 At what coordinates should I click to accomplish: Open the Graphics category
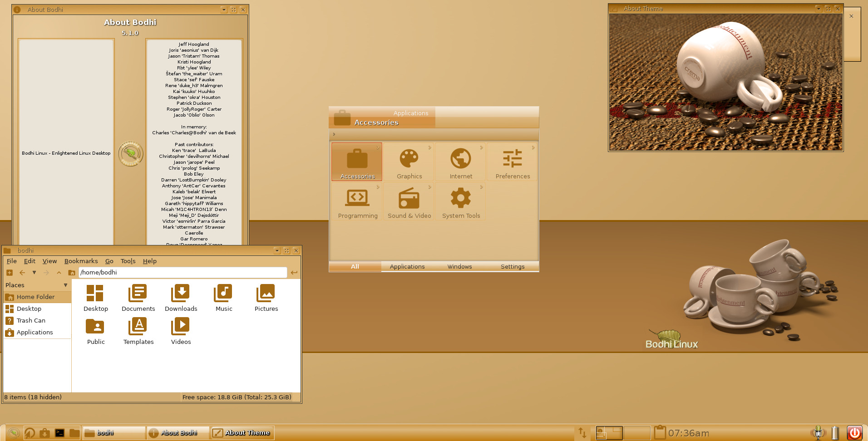point(409,162)
